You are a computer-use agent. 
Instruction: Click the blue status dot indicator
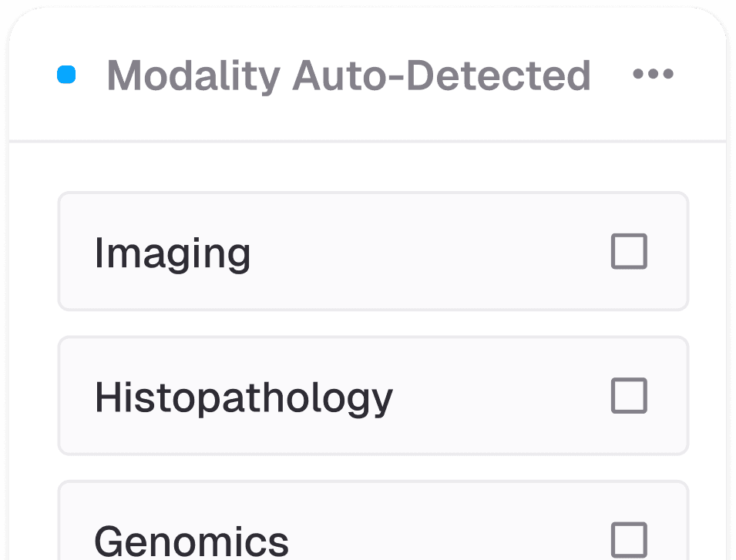[67, 75]
